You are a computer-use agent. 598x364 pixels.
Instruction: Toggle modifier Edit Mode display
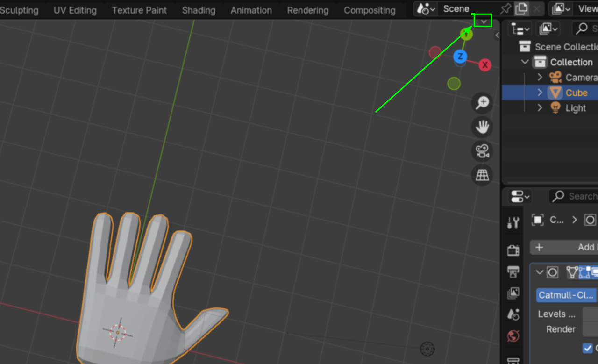[x=584, y=272]
